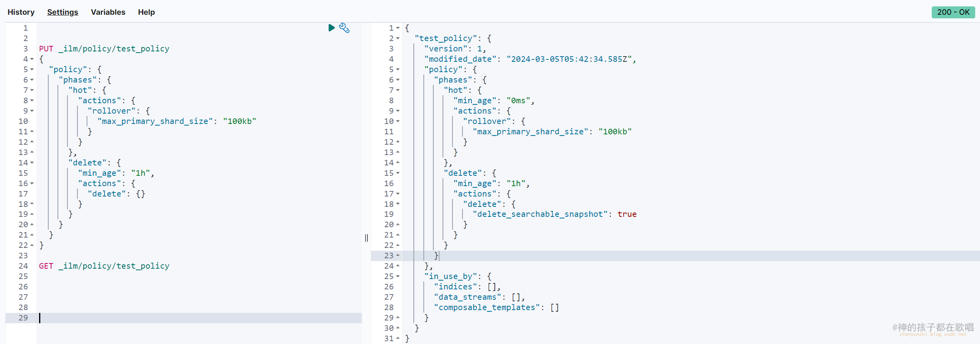Click the "version": 1 response line
The height and width of the screenshot is (344, 980).
455,49
